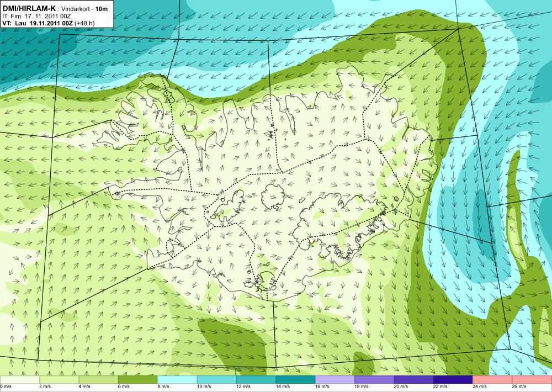This screenshot has height=392, width=552.
Task: Click the 'VT: Lau 19.11.2011 00Z' valid time text
Action: click(38, 23)
